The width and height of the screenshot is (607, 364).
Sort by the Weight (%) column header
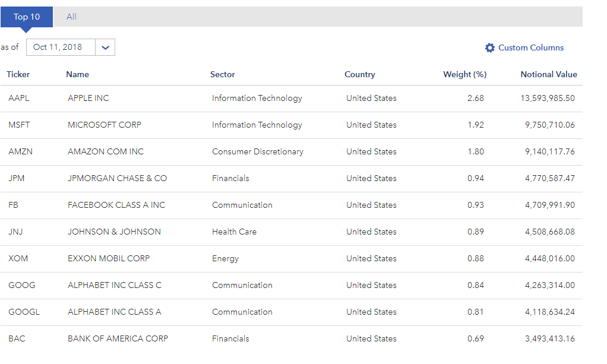tap(464, 75)
